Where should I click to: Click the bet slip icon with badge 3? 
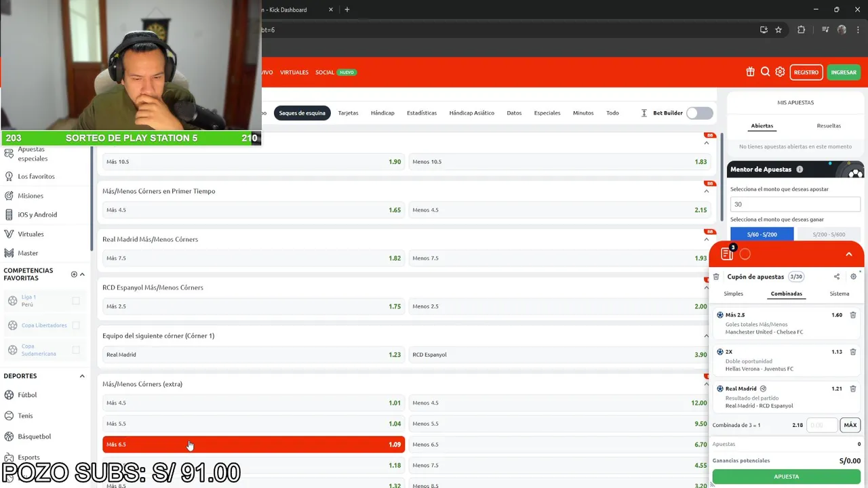coord(728,253)
